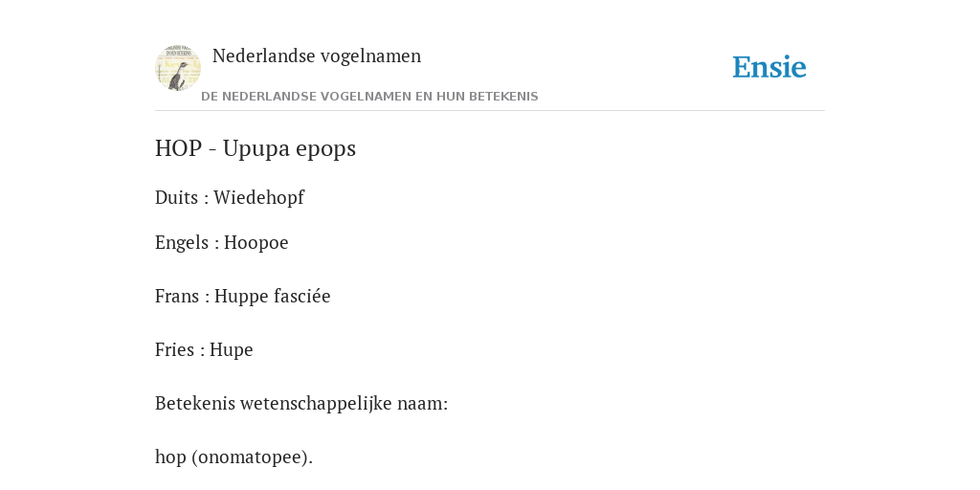Click the words Huppe fasciée
980x490 pixels.
(273, 296)
